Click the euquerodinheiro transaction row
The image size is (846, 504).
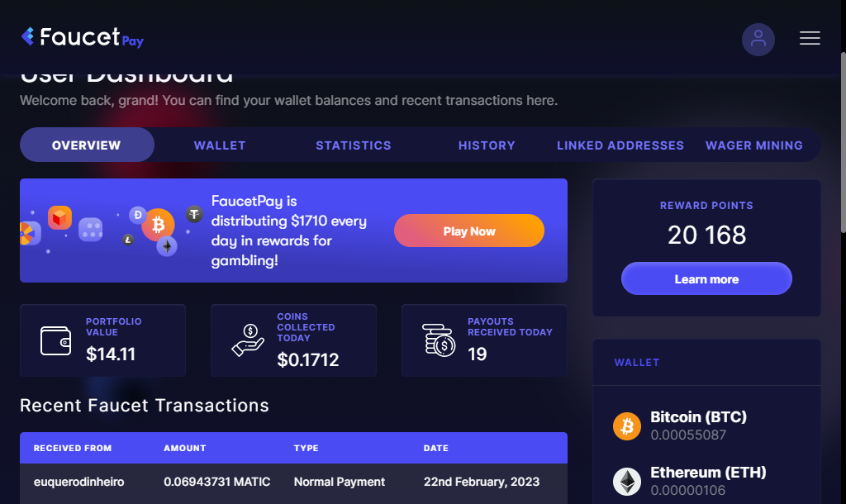[293, 482]
